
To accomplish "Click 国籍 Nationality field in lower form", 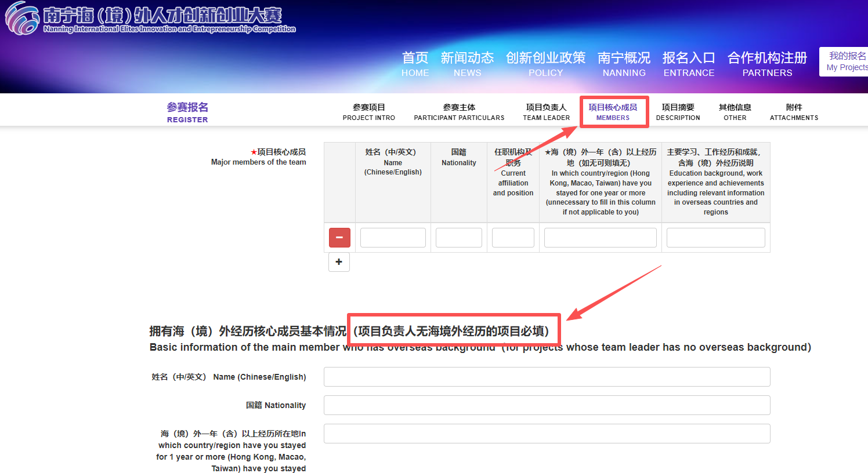I will (x=547, y=405).
